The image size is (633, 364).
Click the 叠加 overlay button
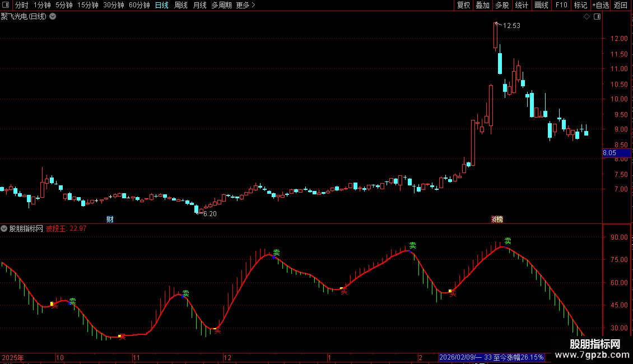click(483, 5)
